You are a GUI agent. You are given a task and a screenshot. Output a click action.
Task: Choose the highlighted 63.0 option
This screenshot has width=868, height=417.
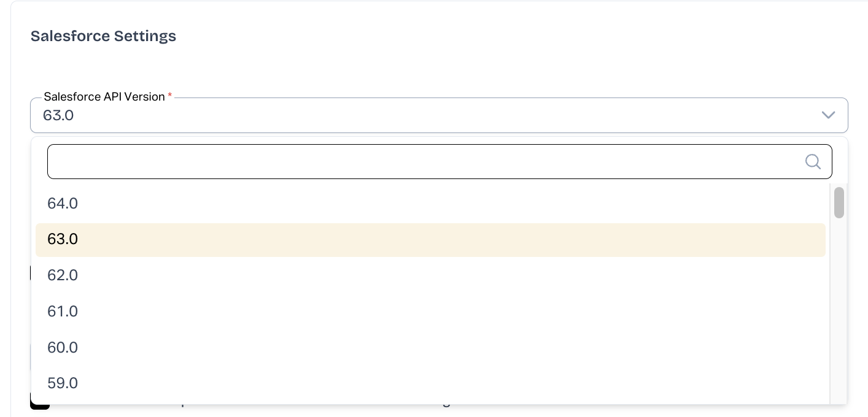(x=63, y=239)
